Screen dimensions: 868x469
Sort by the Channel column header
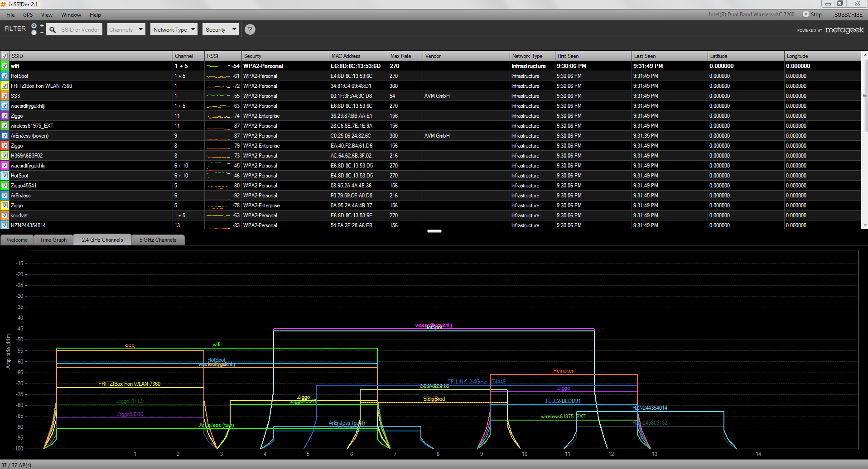pyautogui.click(x=188, y=56)
